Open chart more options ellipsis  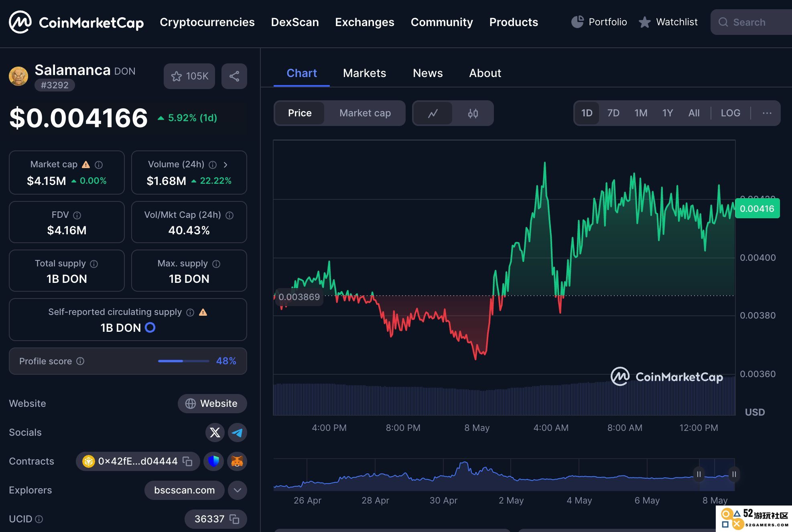click(767, 113)
